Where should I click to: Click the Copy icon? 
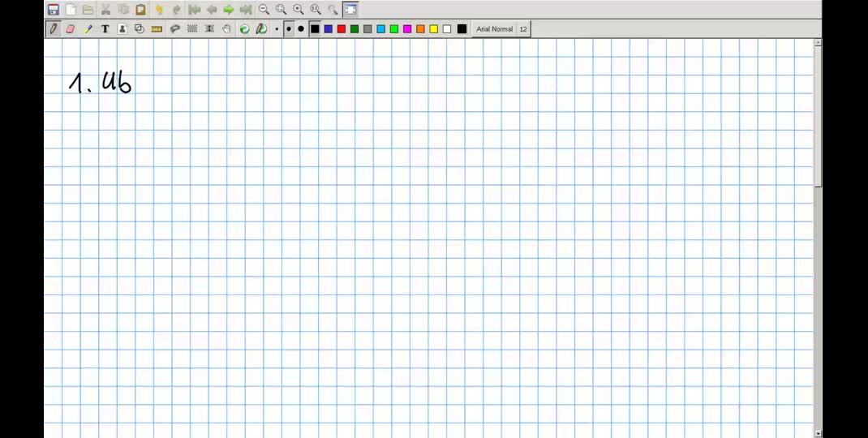(x=123, y=10)
